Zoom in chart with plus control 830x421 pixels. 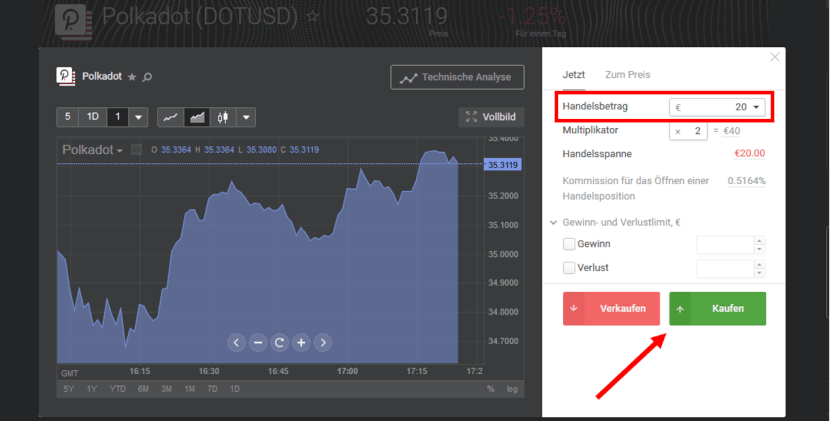click(x=301, y=343)
